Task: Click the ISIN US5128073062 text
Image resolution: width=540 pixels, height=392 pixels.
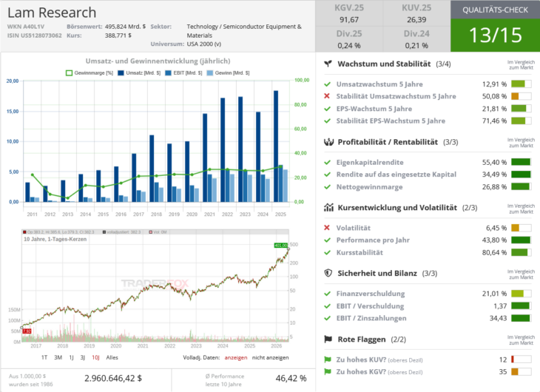Action: point(35,36)
